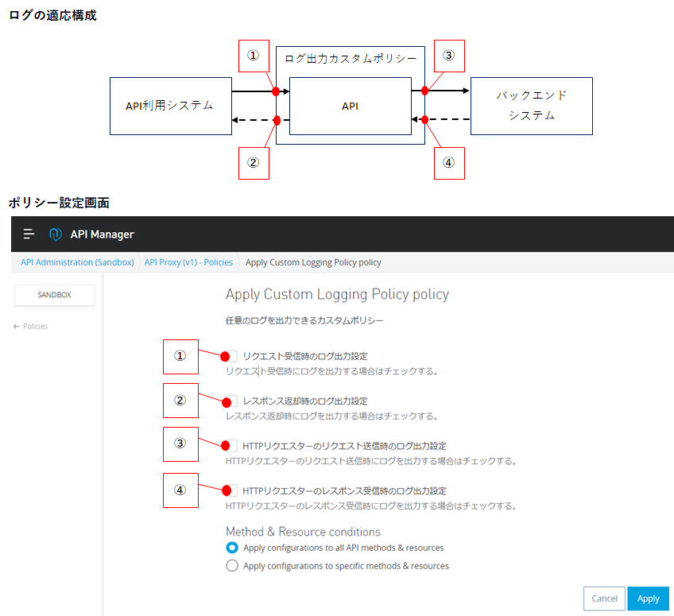This screenshot has height=616, width=674.
Task: Open API Administration (Sandbox) breadcrumb
Action: click(77, 262)
